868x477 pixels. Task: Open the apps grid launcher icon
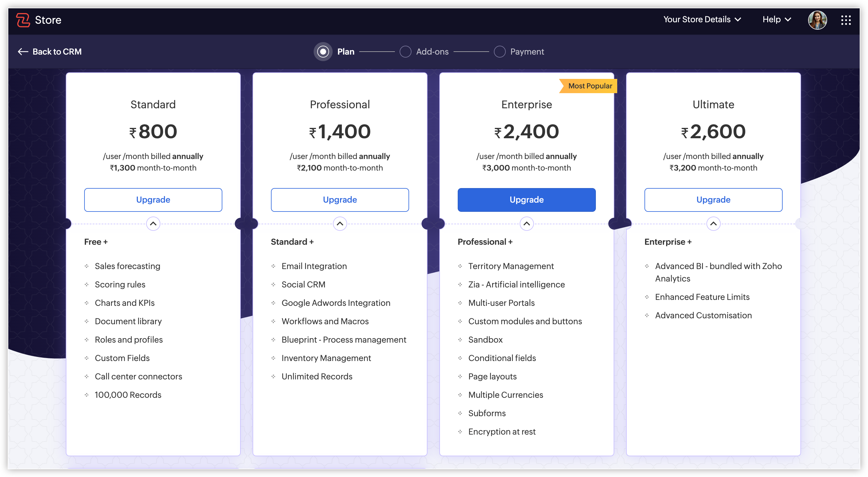845,20
